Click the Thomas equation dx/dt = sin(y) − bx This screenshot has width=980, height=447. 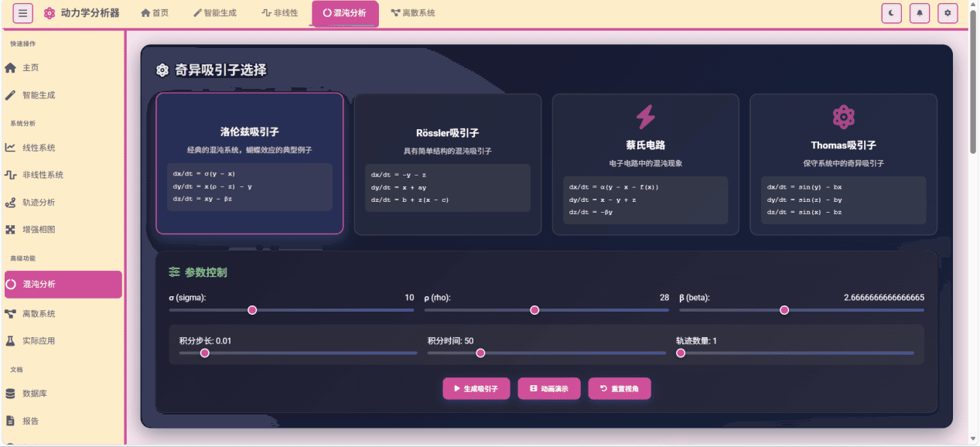804,187
